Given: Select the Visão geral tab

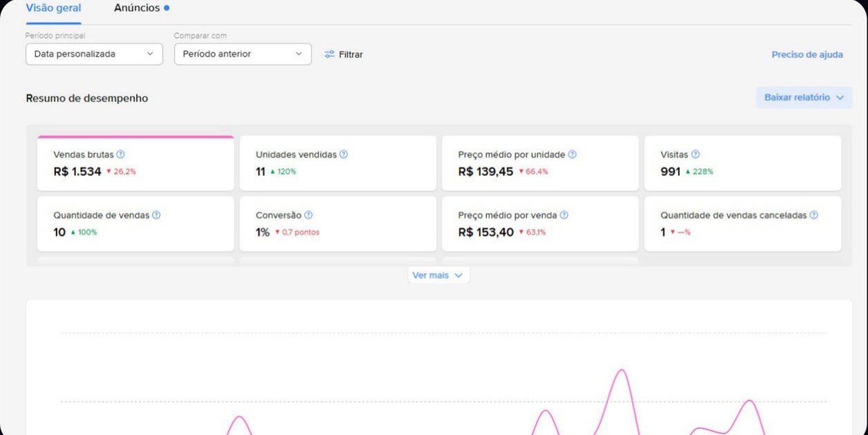Looking at the screenshot, I should [53, 8].
